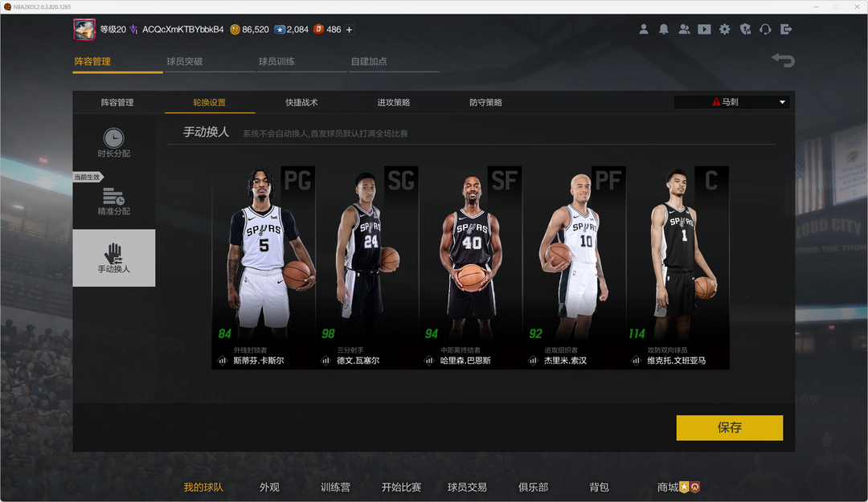Image resolution: width=868 pixels, height=502 pixels.
Task: Click the purple VIP badge icon
Action: point(133,30)
